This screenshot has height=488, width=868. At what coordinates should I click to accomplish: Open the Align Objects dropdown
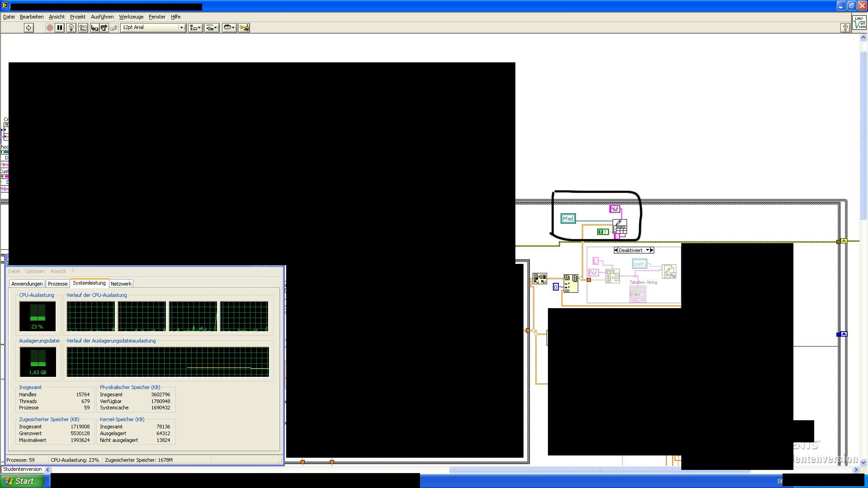click(195, 28)
